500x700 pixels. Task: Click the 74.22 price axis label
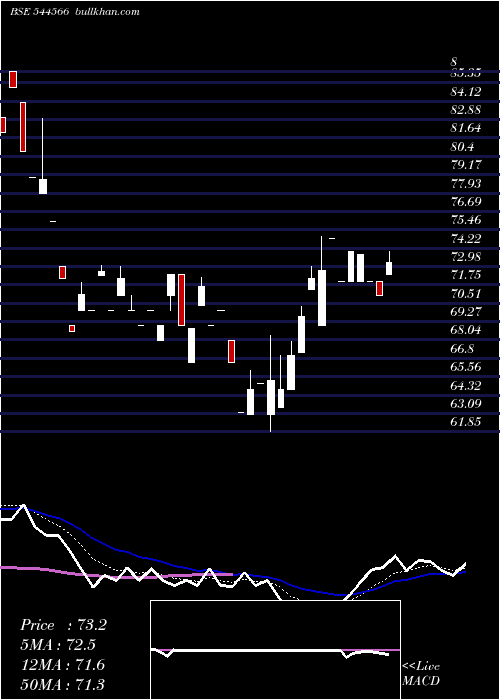(x=466, y=239)
